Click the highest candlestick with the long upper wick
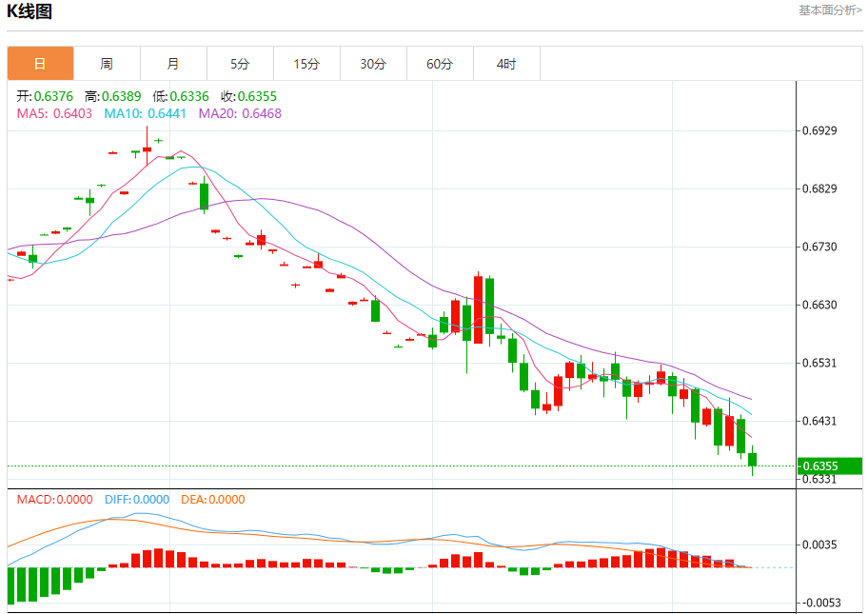 tap(147, 149)
